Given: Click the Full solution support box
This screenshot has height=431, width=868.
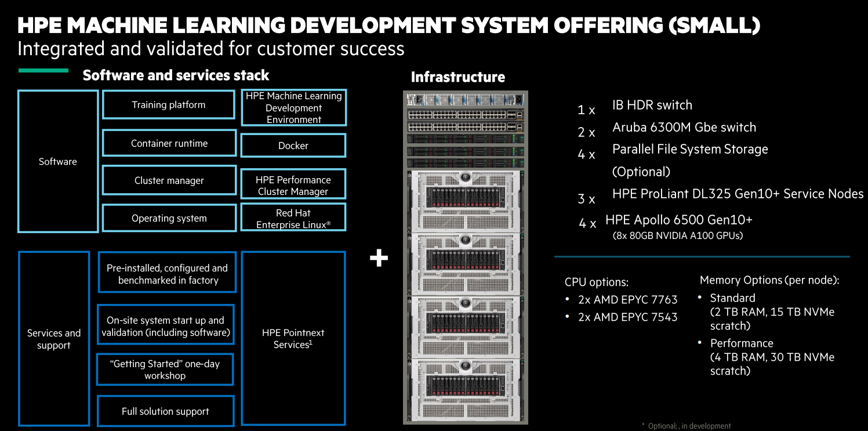Looking at the screenshot, I should (x=165, y=411).
